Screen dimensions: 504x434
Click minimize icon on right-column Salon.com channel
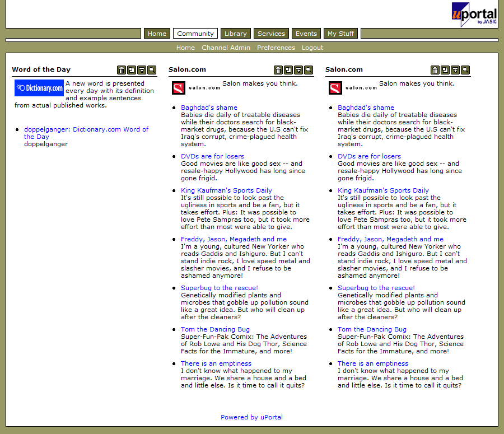(x=455, y=70)
